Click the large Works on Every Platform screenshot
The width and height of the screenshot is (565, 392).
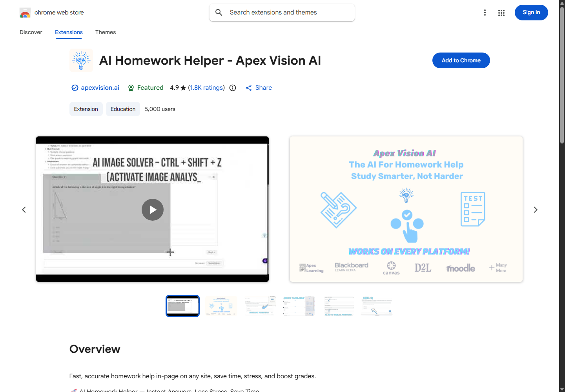pos(406,209)
